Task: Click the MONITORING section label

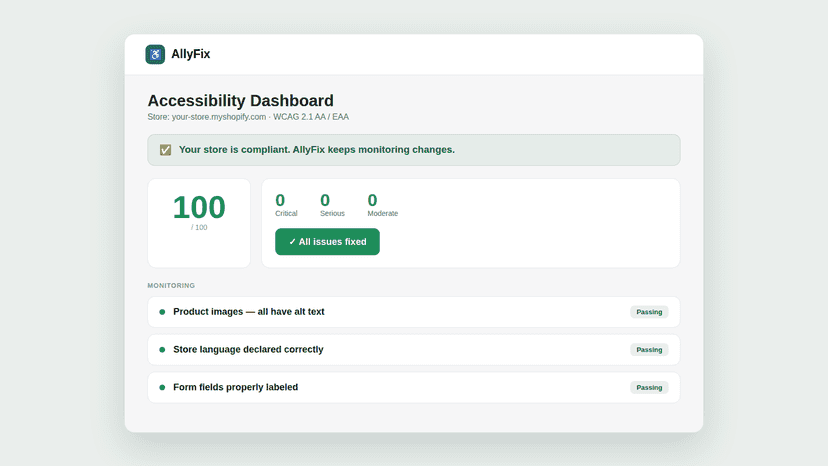Action: click(171, 285)
